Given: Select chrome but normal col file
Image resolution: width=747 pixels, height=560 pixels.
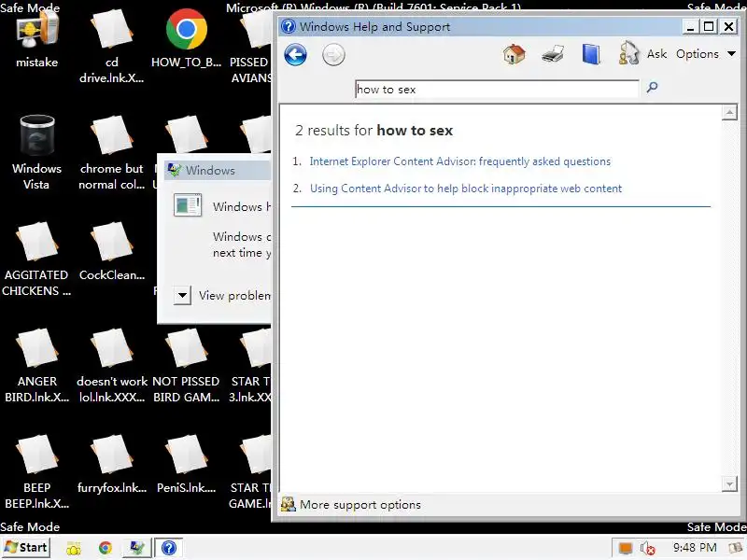Looking at the screenshot, I should click(111, 152).
